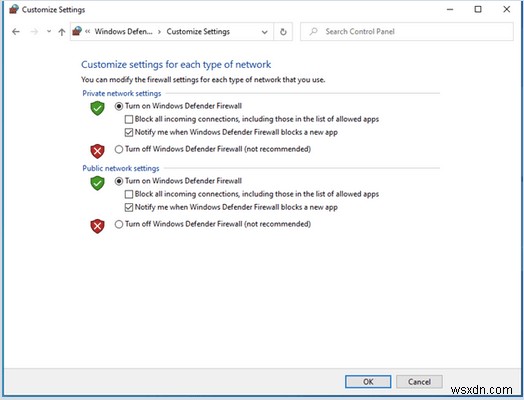The height and width of the screenshot is (400, 524).
Task: Select Turn off Firewall for public network
Action: point(119,224)
